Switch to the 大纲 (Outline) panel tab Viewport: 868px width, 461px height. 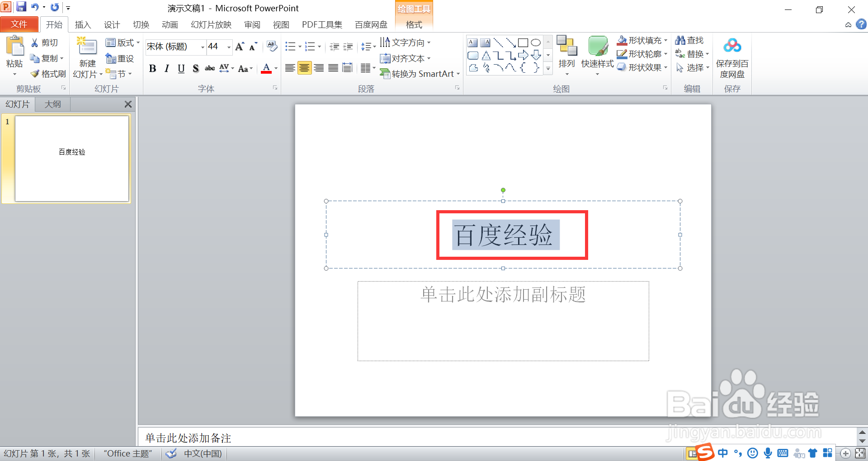(52, 104)
